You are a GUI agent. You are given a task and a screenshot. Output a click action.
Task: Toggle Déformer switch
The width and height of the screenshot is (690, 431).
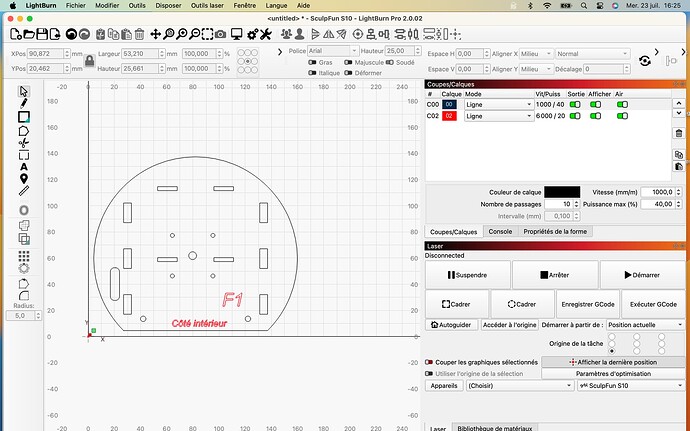tap(348, 73)
